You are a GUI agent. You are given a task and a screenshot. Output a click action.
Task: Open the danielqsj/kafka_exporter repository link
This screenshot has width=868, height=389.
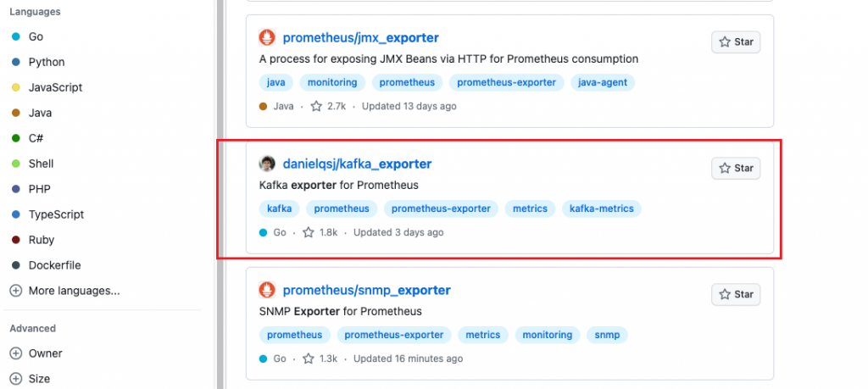(x=357, y=164)
